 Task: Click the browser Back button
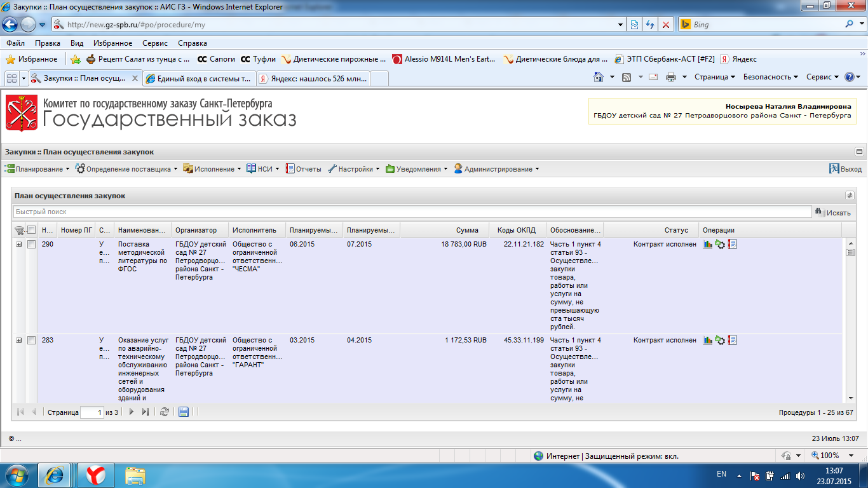pos(11,25)
